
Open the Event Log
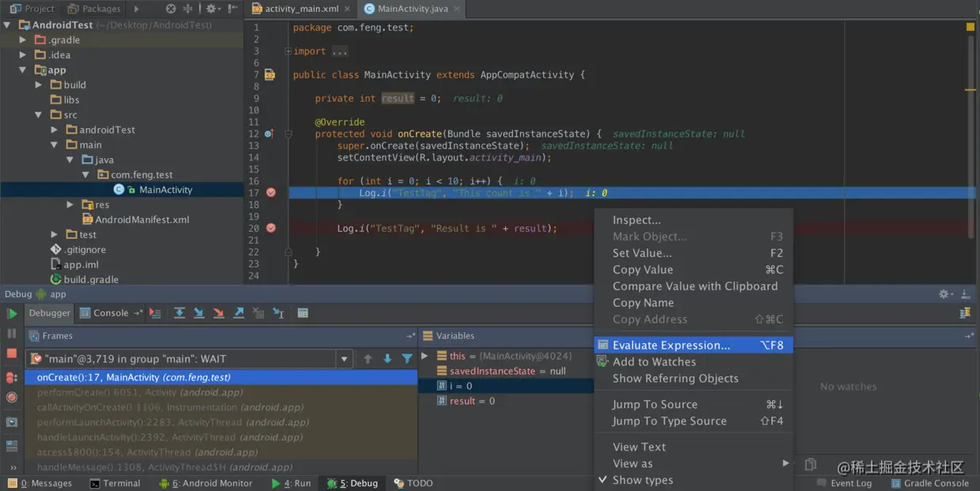pos(844,484)
